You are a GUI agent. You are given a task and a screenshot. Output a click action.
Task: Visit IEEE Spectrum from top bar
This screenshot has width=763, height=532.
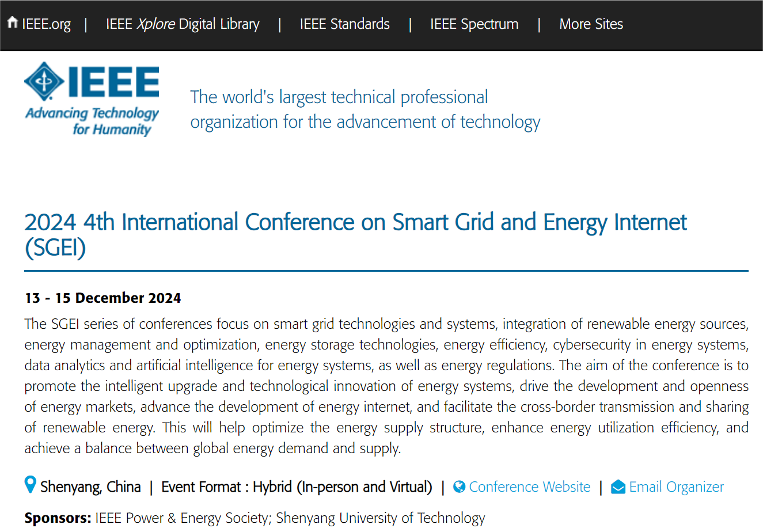(474, 24)
